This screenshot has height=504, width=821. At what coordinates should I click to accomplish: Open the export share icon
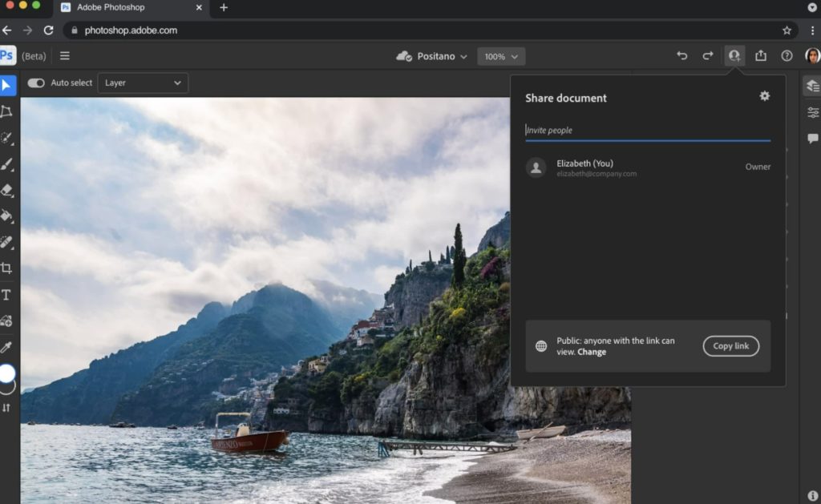pos(761,55)
